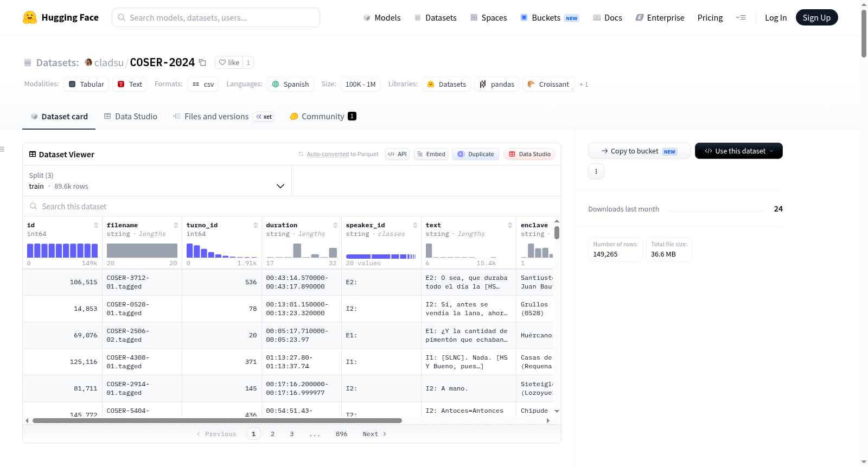The width and height of the screenshot is (868, 467).
Task: Focus the top search models field
Action: click(x=216, y=17)
